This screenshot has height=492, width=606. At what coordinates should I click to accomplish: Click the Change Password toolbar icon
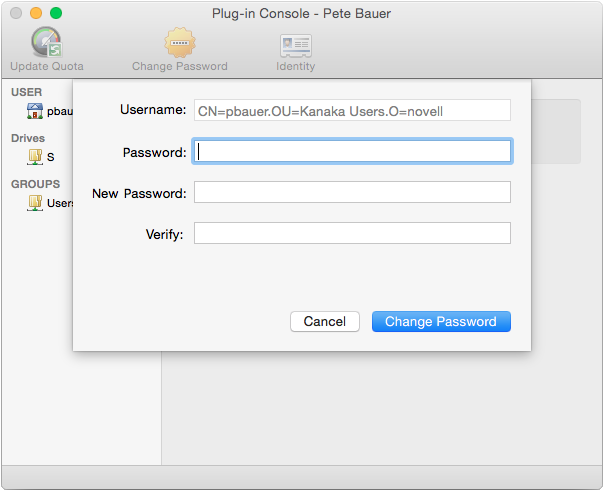point(180,44)
